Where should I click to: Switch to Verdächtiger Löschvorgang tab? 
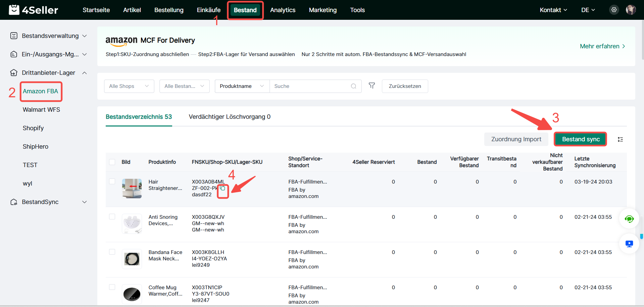(230, 117)
